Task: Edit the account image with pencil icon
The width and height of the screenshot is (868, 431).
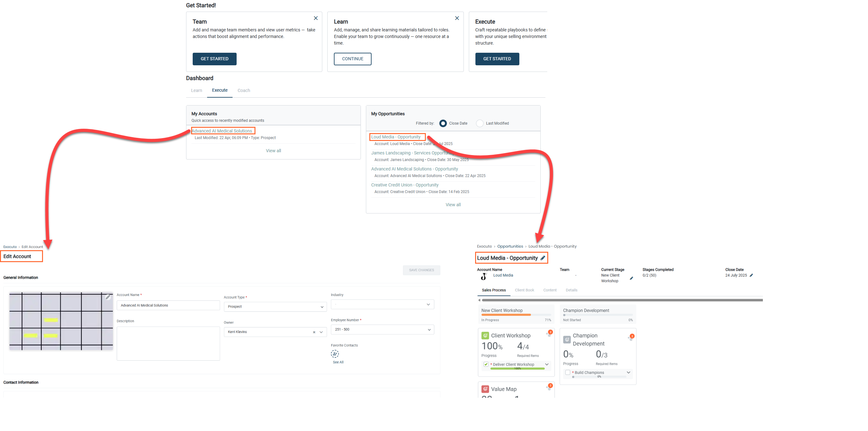Action: tap(108, 297)
